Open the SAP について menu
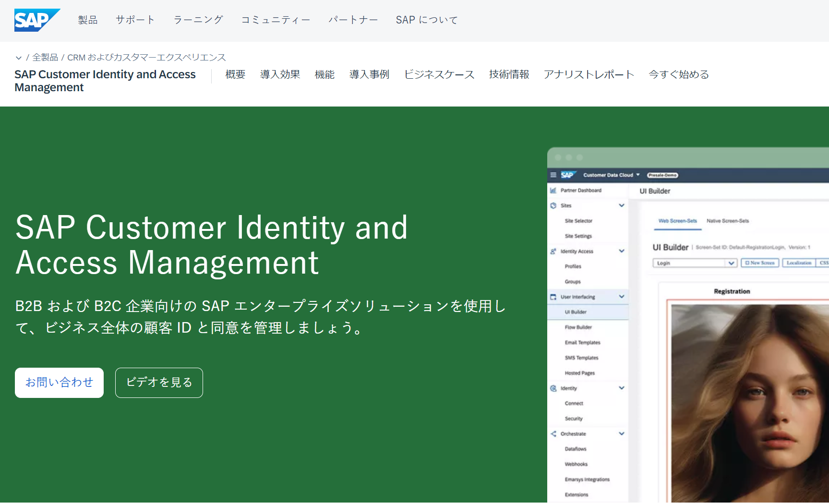The width and height of the screenshot is (829, 504). pos(427,20)
